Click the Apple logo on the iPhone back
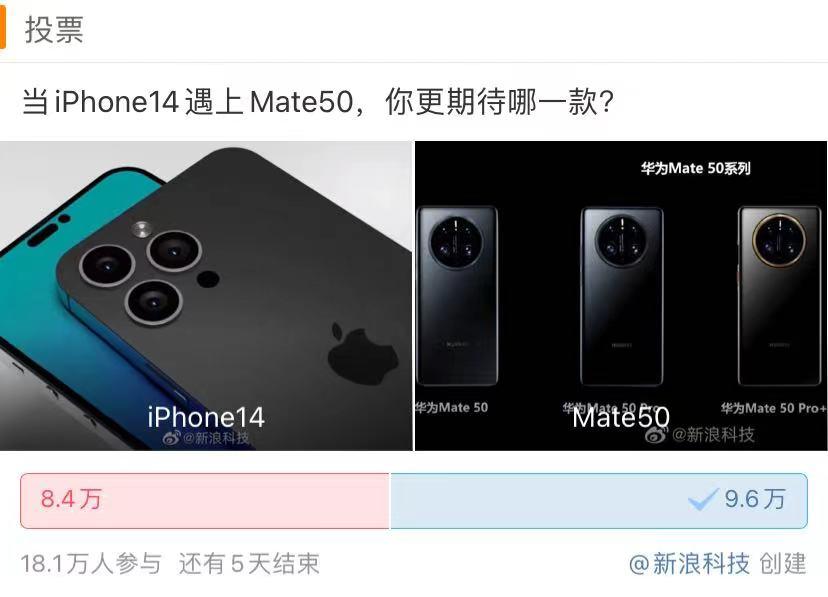 tap(362, 354)
